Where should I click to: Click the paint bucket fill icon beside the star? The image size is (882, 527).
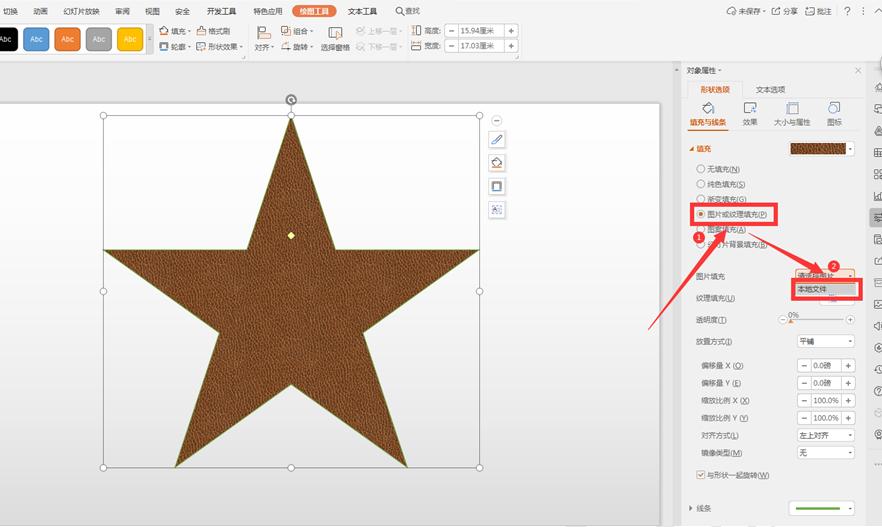tap(497, 163)
